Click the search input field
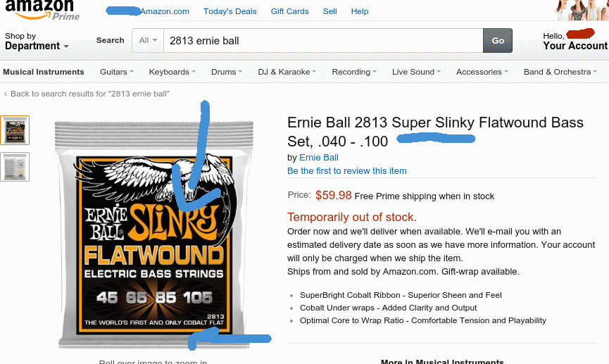 point(322,41)
